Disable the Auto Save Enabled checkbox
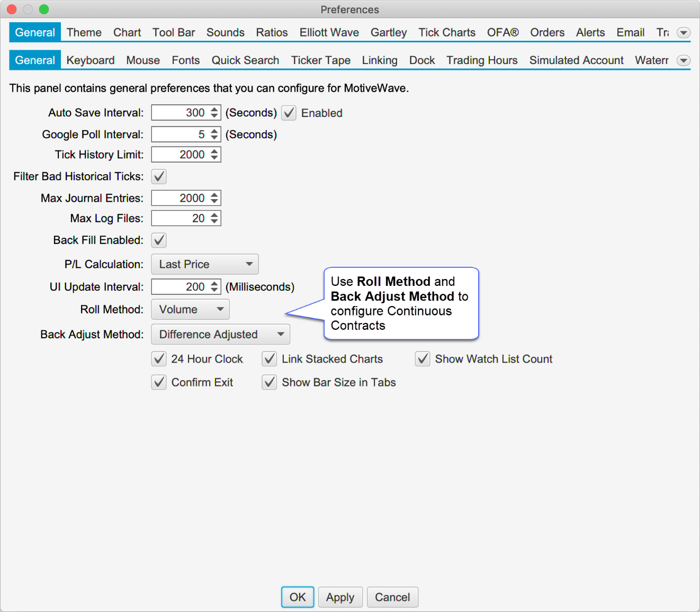 click(289, 113)
